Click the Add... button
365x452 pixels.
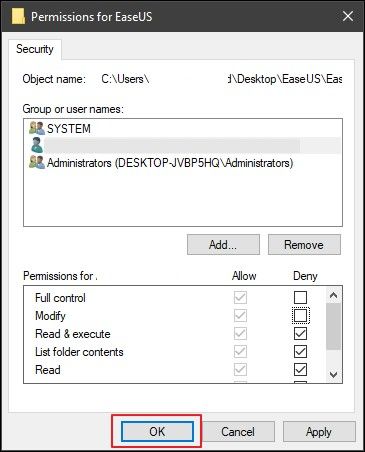point(223,245)
